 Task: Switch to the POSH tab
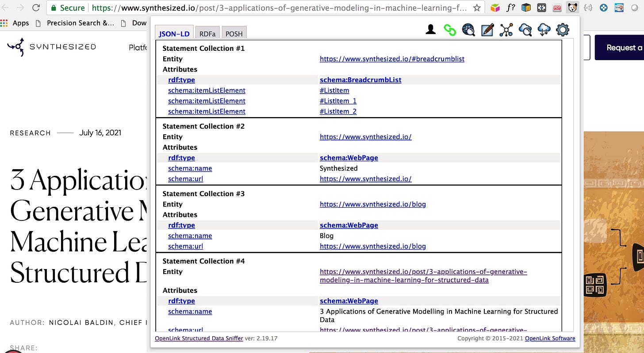pos(234,34)
